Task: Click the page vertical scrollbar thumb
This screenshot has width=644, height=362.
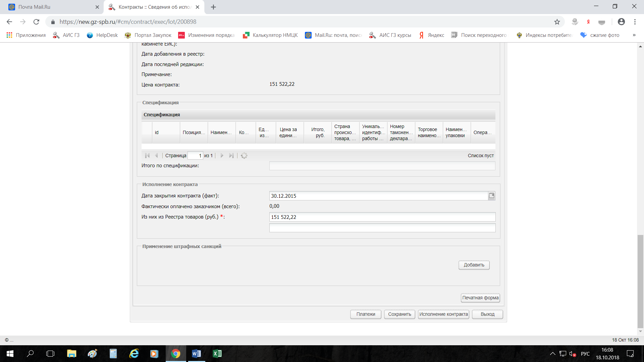Action: point(640,282)
